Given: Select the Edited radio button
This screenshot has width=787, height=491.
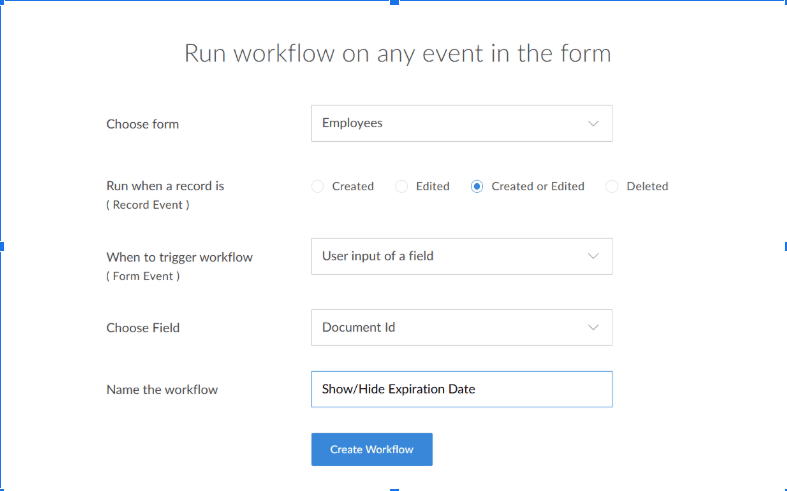Looking at the screenshot, I should (402, 186).
